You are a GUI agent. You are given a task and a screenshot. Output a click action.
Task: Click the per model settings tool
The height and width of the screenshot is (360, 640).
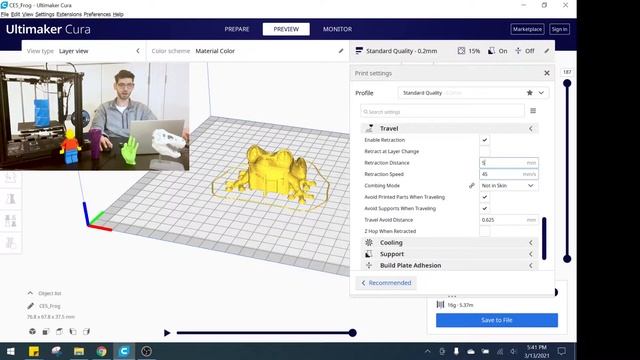click(x=11, y=221)
